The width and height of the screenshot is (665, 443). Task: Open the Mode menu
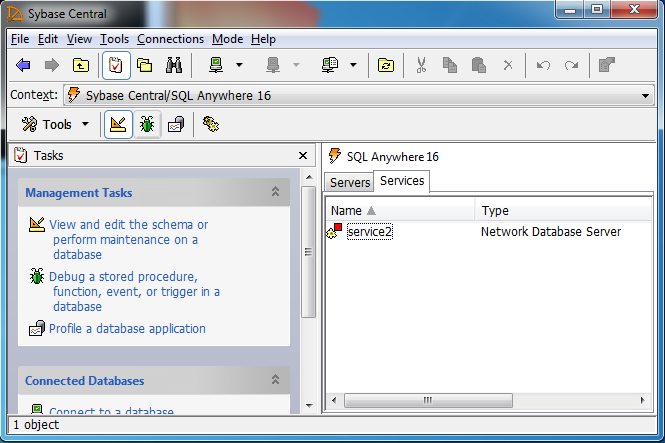[x=227, y=39]
